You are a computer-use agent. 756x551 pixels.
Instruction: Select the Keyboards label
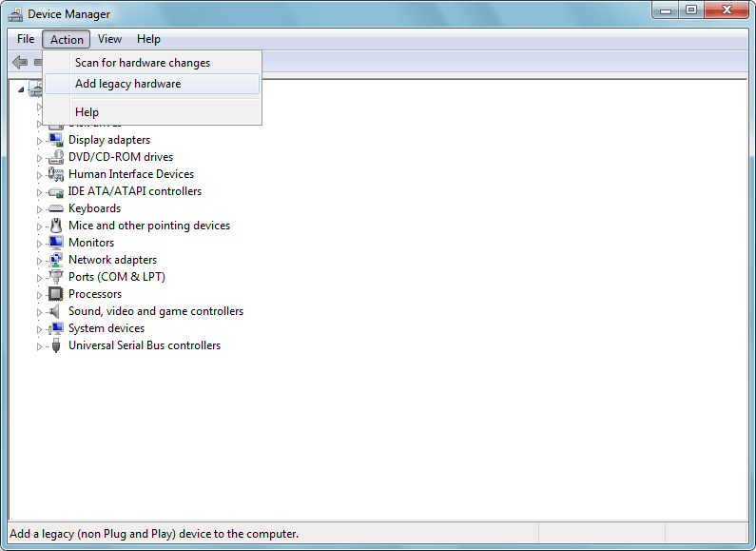94,208
